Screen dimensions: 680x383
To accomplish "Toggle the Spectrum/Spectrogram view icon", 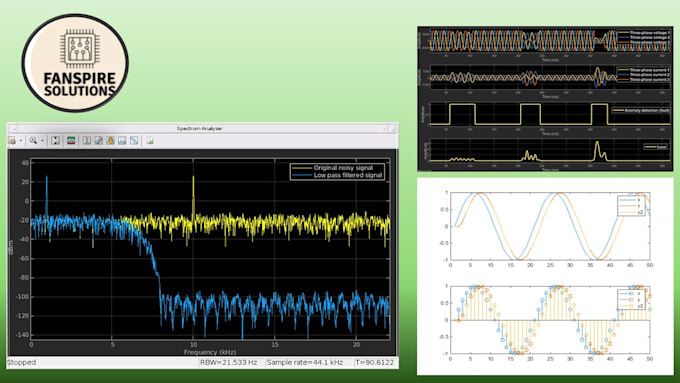I will (71, 141).
